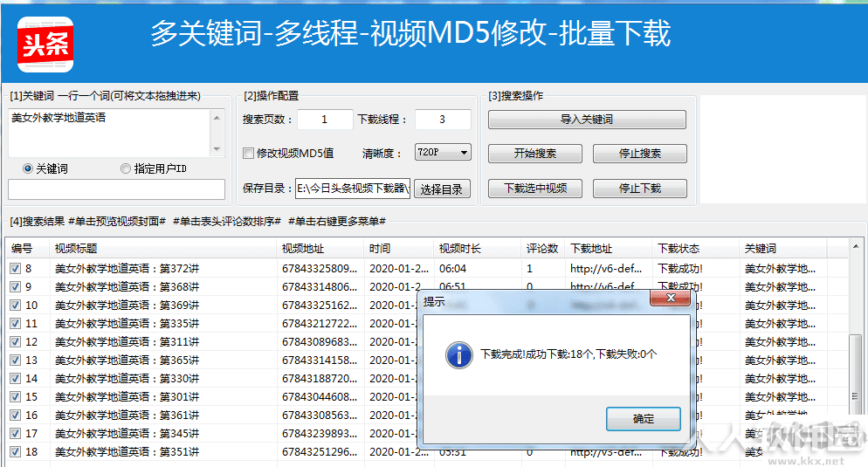Select title 美女外教学地道英语：第345讲
Screen dimensions: 868x467
click(127, 433)
